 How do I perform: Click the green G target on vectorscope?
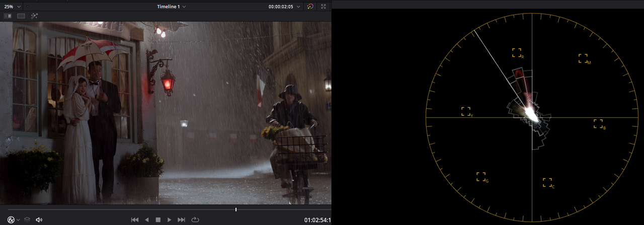tap(481, 177)
